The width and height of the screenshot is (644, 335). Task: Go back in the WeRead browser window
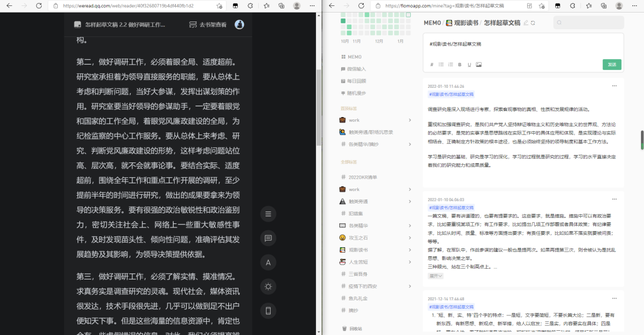click(x=10, y=6)
